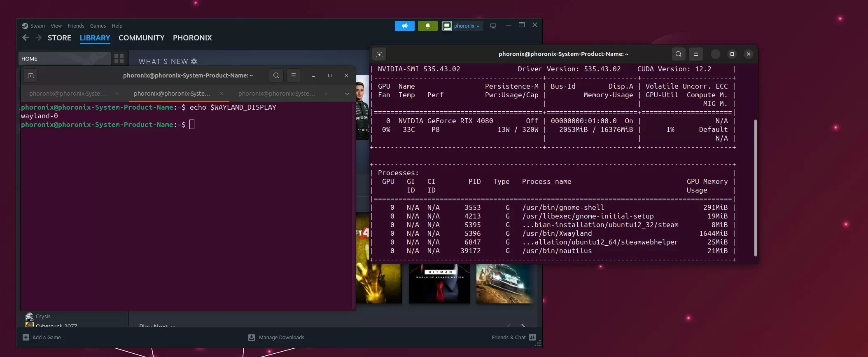868x357 pixels.
Task: Go to the STORE section
Action: coord(59,38)
